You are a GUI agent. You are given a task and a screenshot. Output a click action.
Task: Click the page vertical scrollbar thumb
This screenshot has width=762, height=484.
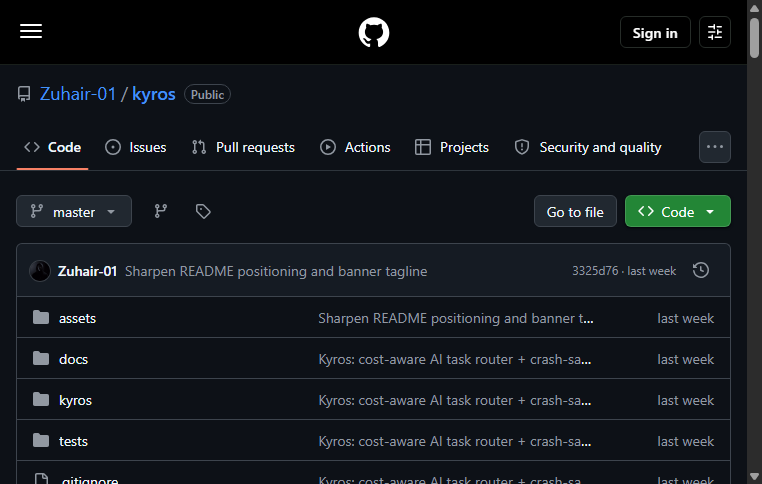[x=754, y=38]
